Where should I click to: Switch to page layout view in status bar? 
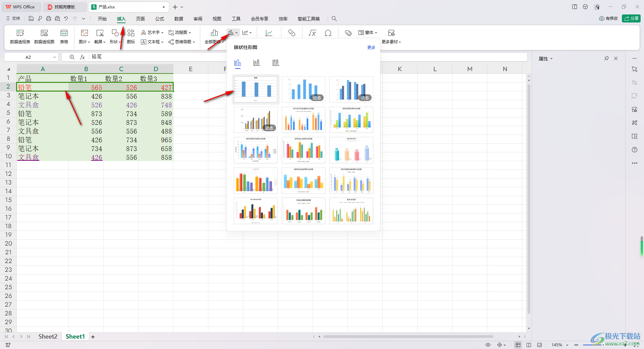tap(529, 345)
